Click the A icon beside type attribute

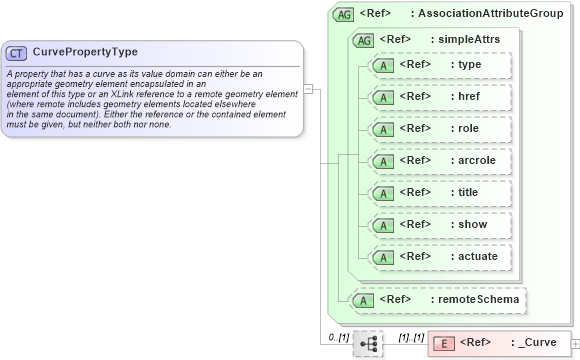click(383, 66)
